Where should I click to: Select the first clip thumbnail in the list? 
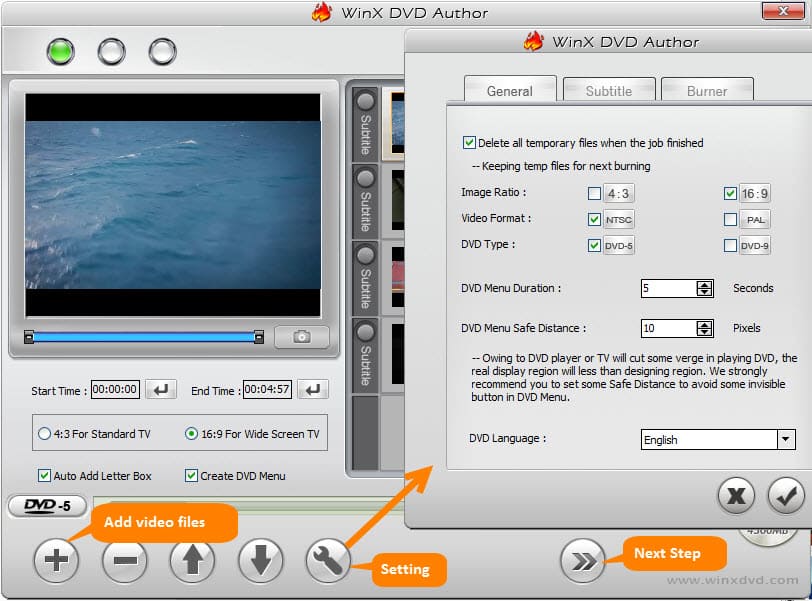click(x=397, y=124)
